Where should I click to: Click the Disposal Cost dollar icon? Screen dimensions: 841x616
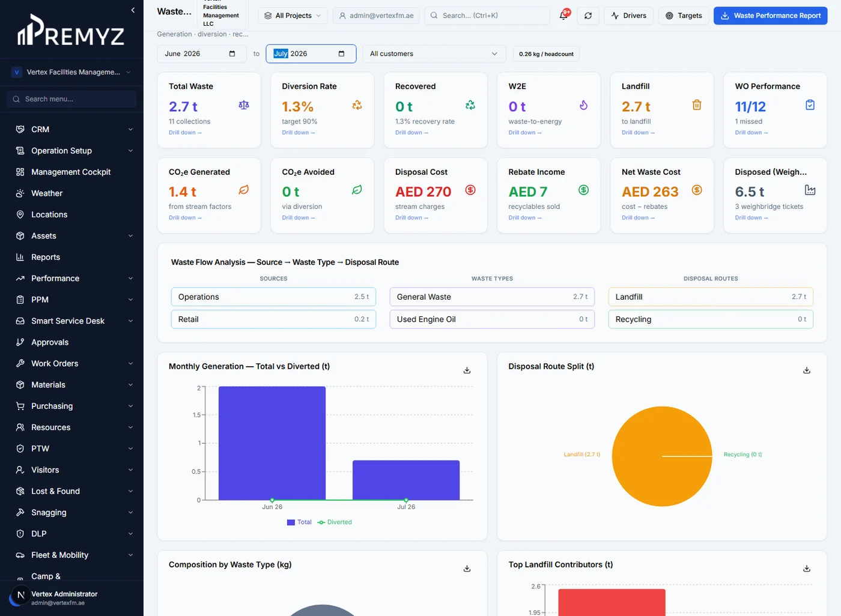(x=470, y=190)
